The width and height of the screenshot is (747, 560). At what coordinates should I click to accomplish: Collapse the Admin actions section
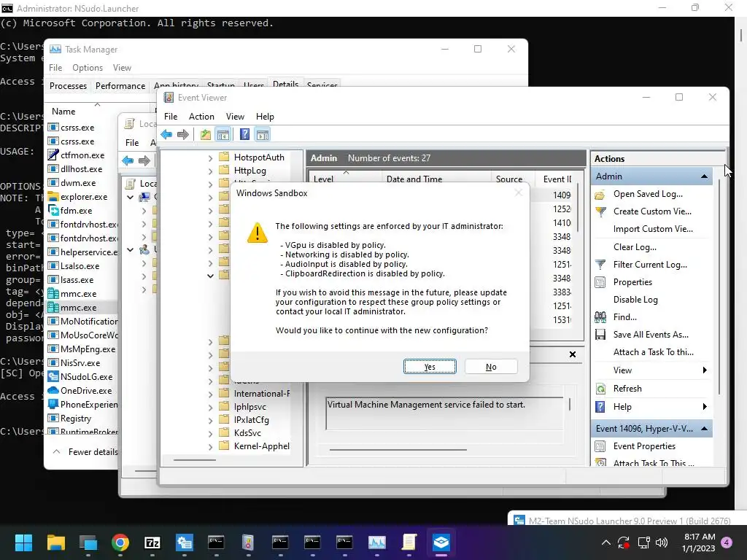click(704, 176)
